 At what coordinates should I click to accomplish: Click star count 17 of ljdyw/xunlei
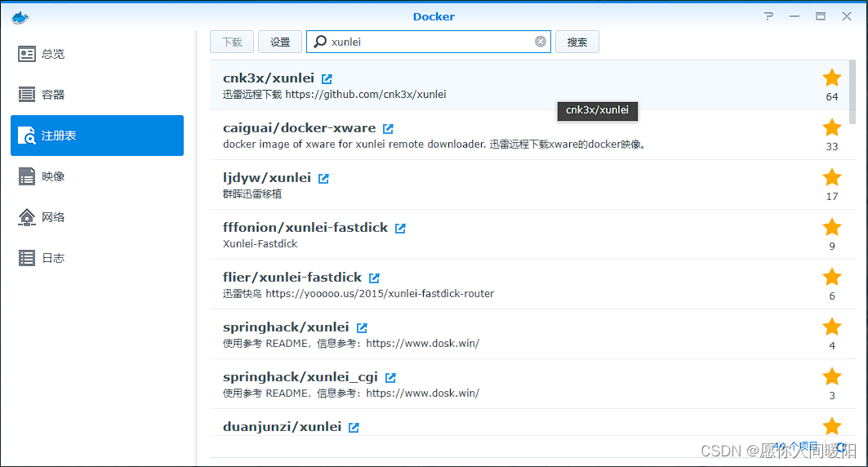tap(832, 197)
